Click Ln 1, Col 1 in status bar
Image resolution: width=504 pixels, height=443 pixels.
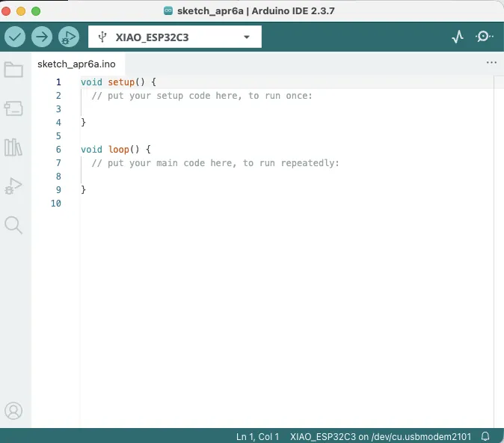coord(257,436)
